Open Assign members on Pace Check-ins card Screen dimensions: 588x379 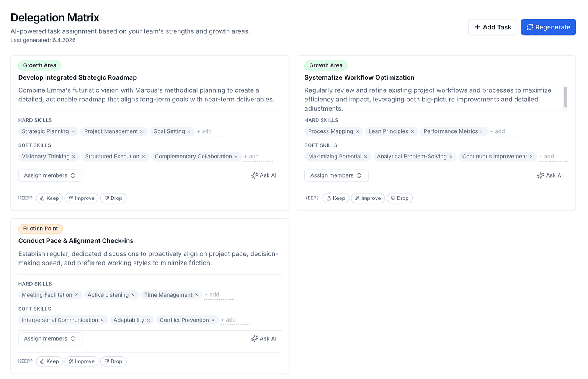point(50,338)
